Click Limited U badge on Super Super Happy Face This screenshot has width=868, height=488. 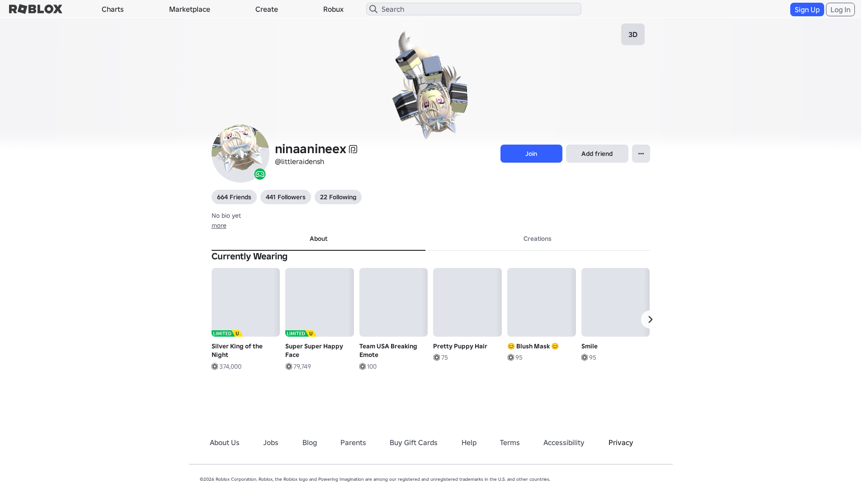click(301, 333)
